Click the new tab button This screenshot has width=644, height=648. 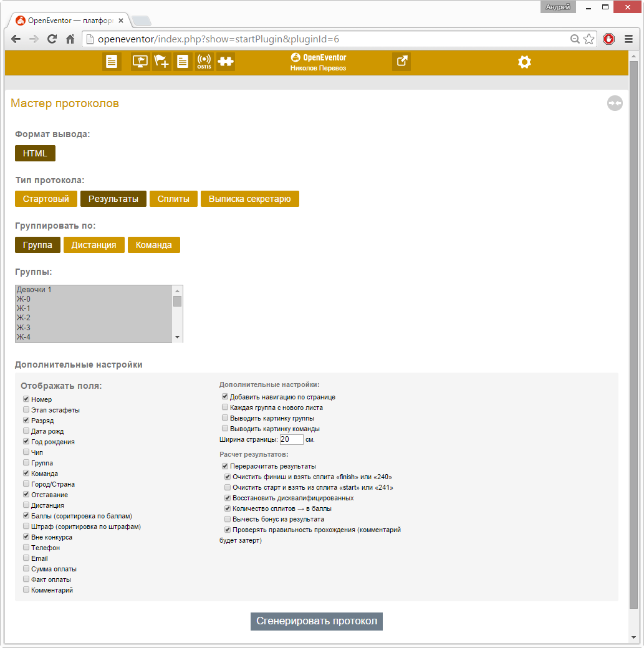point(142,21)
